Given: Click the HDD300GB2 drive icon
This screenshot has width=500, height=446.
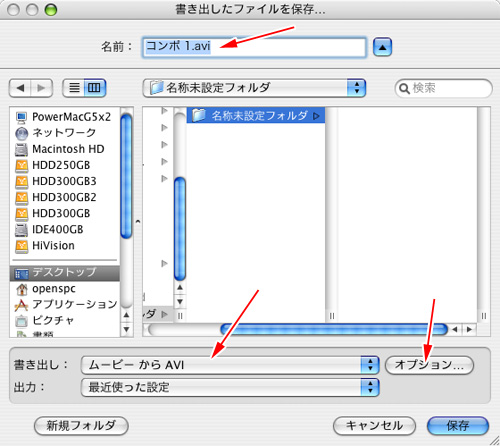Looking at the screenshot, I should coord(22,198).
